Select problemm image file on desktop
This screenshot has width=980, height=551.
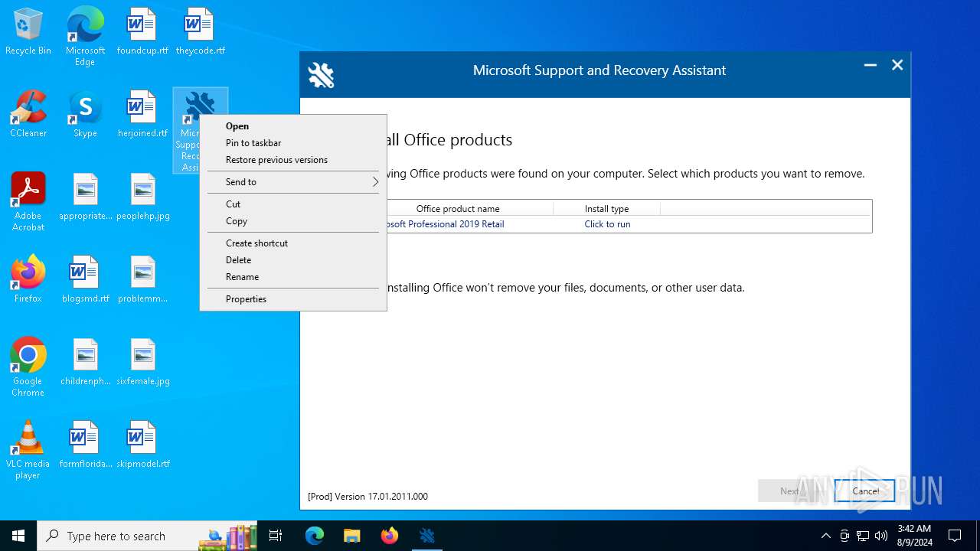[142, 280]
